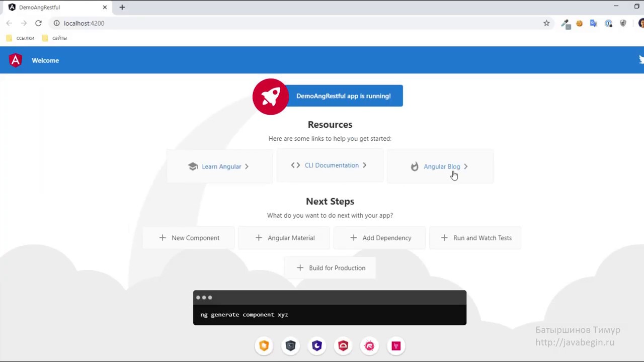644x362 pixels.
Task: Open the orange Angular Animations shield icon
Action: point(264,345)
